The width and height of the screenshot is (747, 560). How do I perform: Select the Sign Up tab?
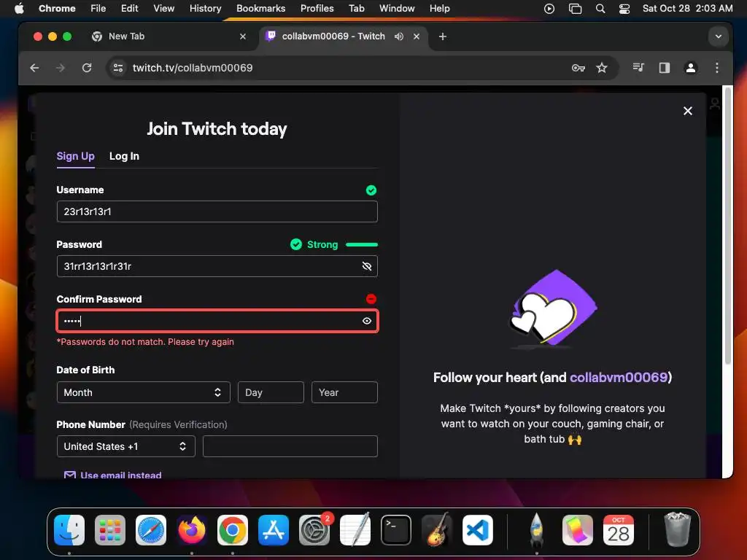(75, 156)
